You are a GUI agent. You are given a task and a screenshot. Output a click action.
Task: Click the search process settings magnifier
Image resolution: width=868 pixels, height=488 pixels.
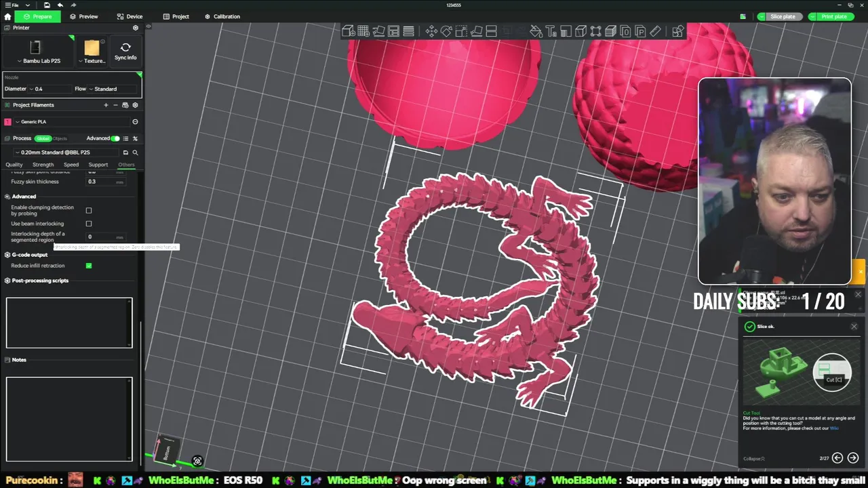(135, 152)
